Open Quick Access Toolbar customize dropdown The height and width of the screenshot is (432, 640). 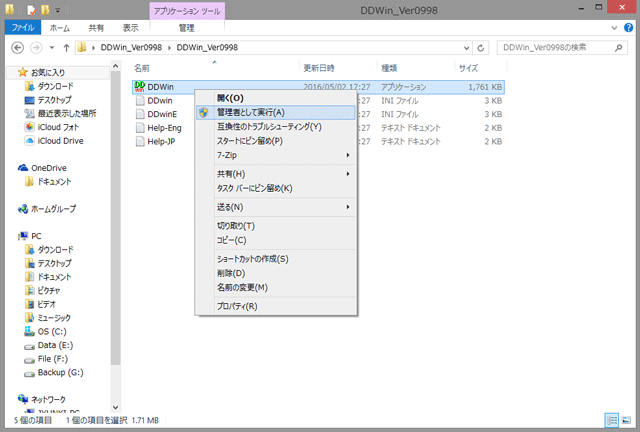click(58, 9)
